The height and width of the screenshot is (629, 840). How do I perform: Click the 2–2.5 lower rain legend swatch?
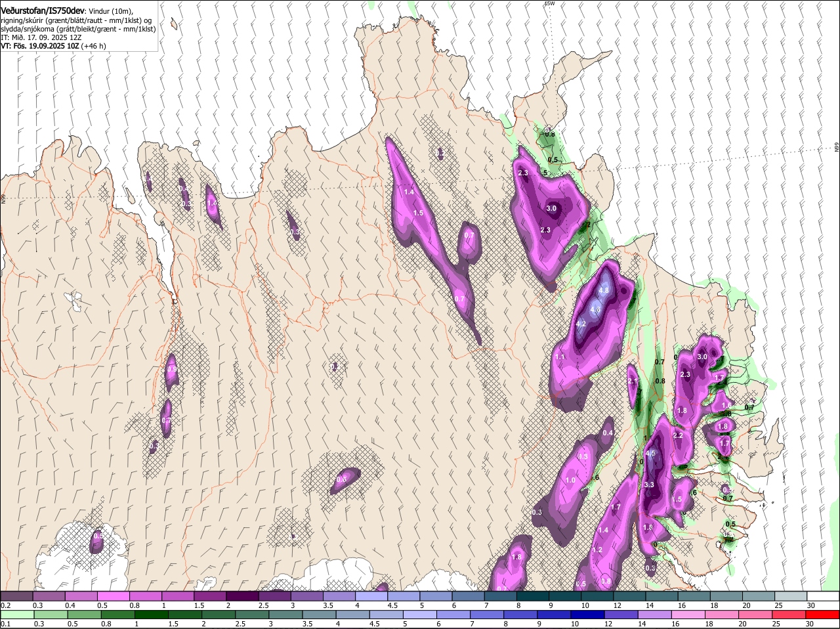(219, 615)
